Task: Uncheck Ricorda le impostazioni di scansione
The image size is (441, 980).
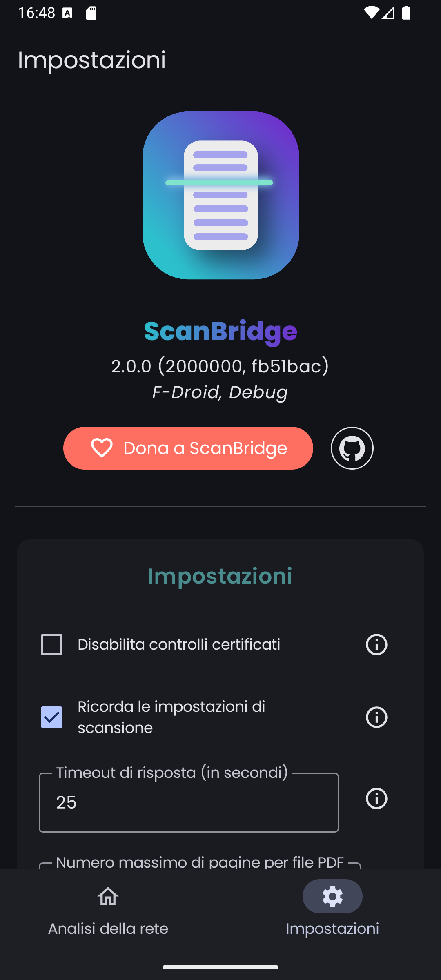Action: pos(52,717)
